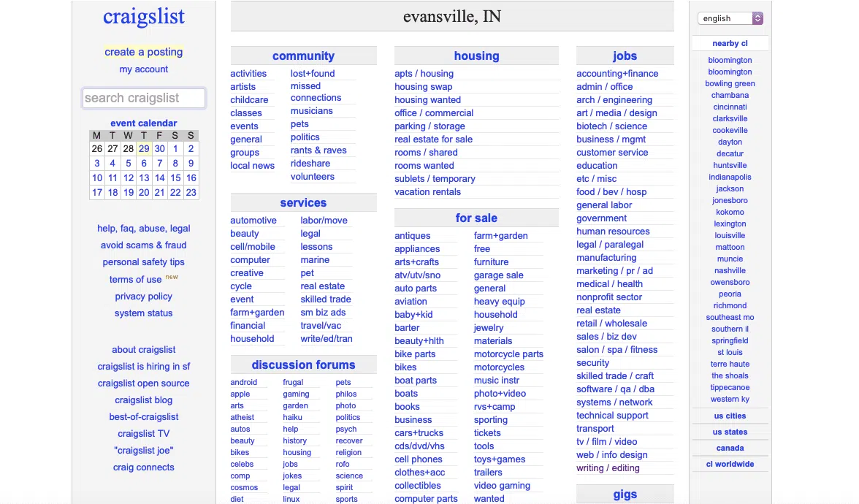Open food / bev / hosp jobs
The image size is (859, 504).
[611, 191]
